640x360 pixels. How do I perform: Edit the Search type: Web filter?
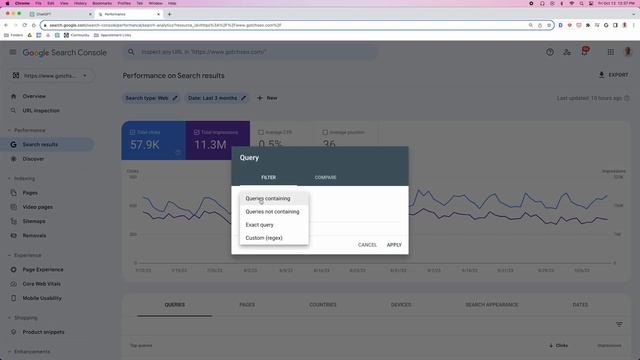(151, 98)
